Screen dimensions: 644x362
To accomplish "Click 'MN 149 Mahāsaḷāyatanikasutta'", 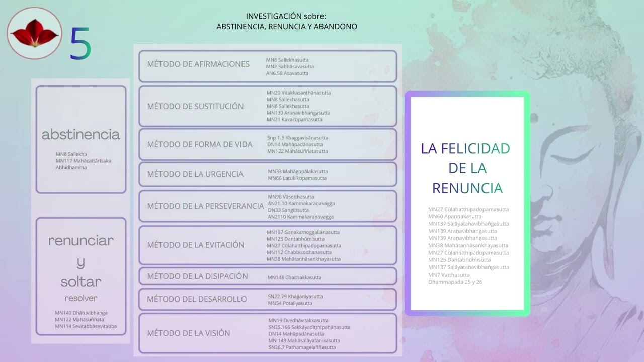I will [x=304, y=340].
